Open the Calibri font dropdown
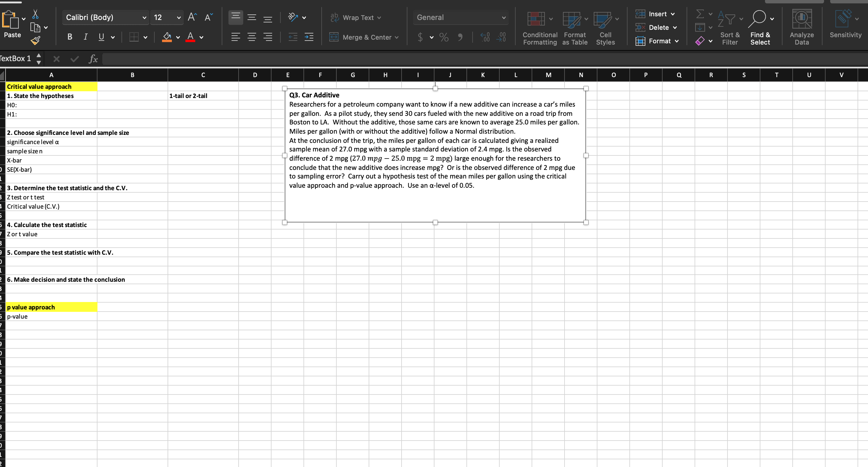Screen dimensions: 868x467 click(105, 18)
